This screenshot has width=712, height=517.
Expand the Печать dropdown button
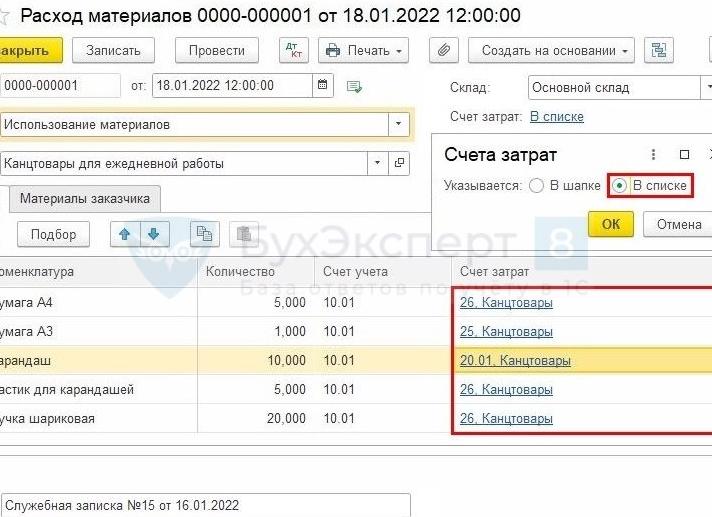pyautogui.click(x=363, y=50)
